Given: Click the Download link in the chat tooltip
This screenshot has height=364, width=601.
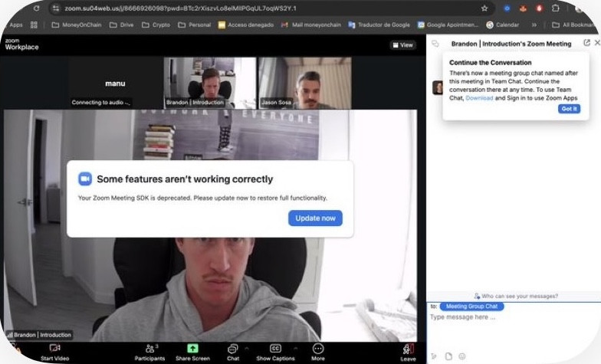Looking at the screenshot, I should coord(479,98).
